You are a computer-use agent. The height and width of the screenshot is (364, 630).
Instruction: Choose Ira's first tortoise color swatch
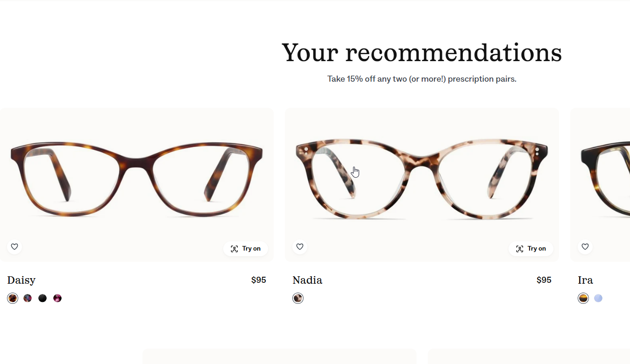[583, 298]
